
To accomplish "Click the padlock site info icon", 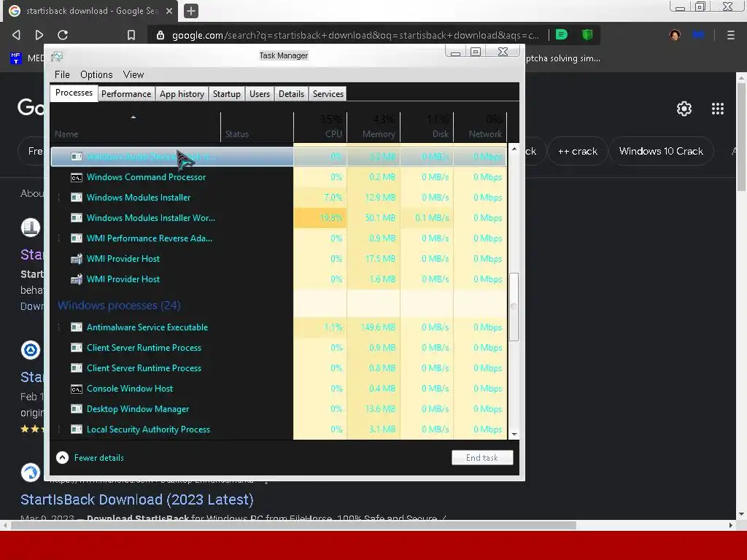I will point(160,35).
